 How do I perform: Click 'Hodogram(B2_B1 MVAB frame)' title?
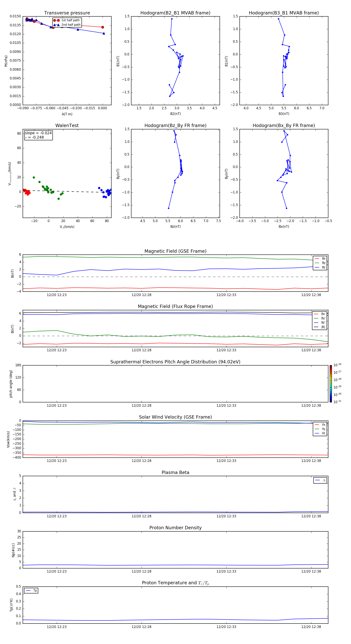click(x=175, y=13)
